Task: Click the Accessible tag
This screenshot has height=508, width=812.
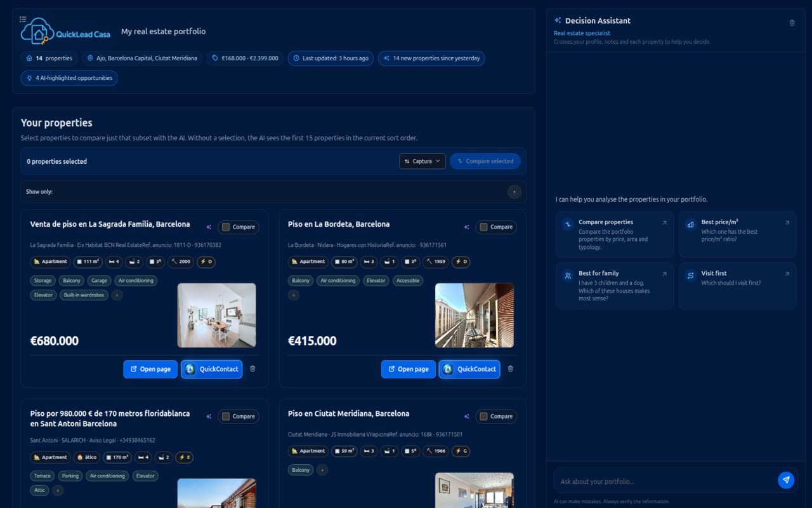Action: pos(408,281)
